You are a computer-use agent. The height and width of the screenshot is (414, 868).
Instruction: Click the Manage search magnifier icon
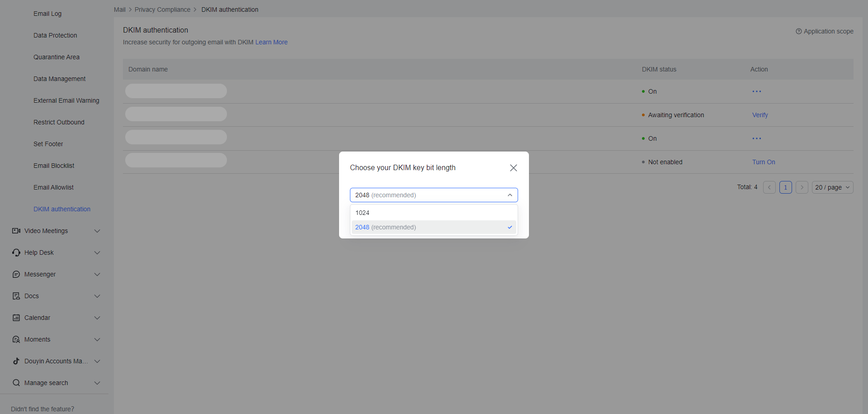point(16,383)
